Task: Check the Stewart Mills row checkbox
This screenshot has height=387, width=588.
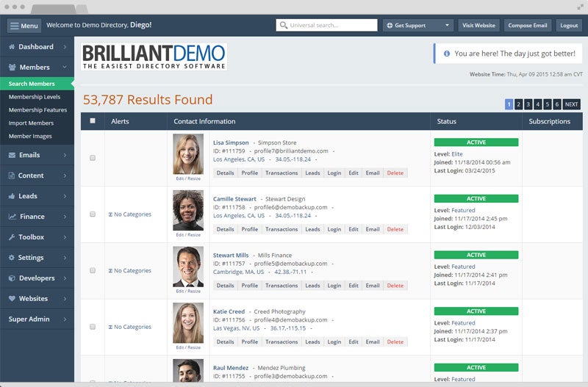Action: [93, 270]
